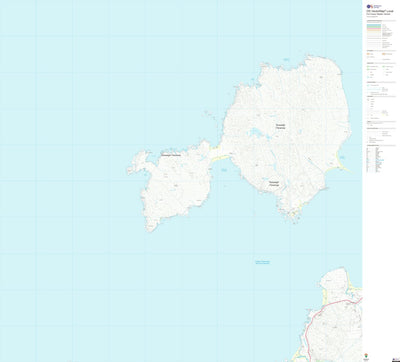Click the place-name label on the western island
This screenshot has height=362, width=400.
point(171,155)
